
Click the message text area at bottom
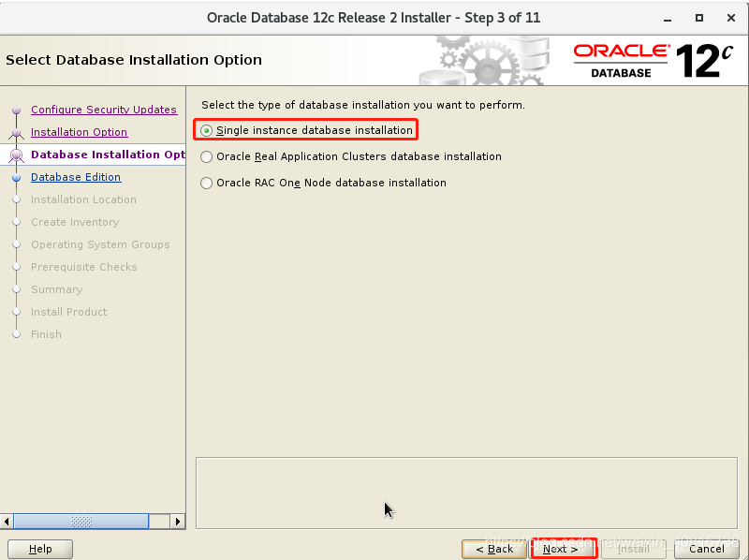pyautogui.click(x=466, y=494)
